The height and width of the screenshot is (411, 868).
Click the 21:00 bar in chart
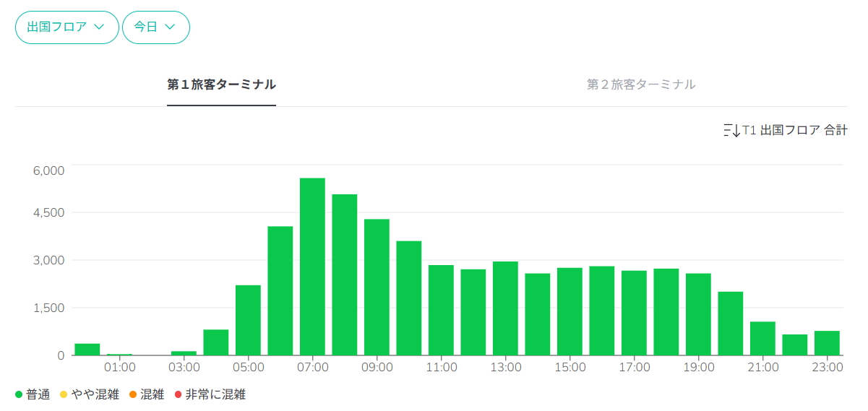click(762, 338)
